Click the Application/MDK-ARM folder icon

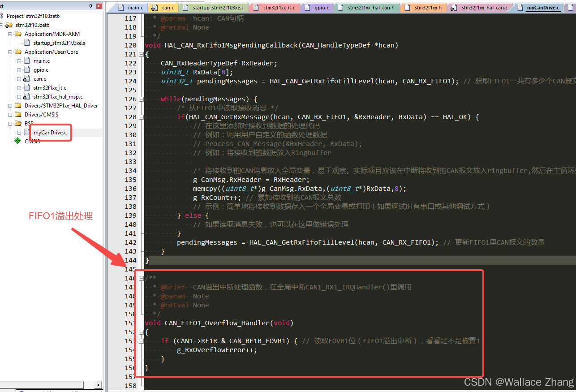[18, 34]
